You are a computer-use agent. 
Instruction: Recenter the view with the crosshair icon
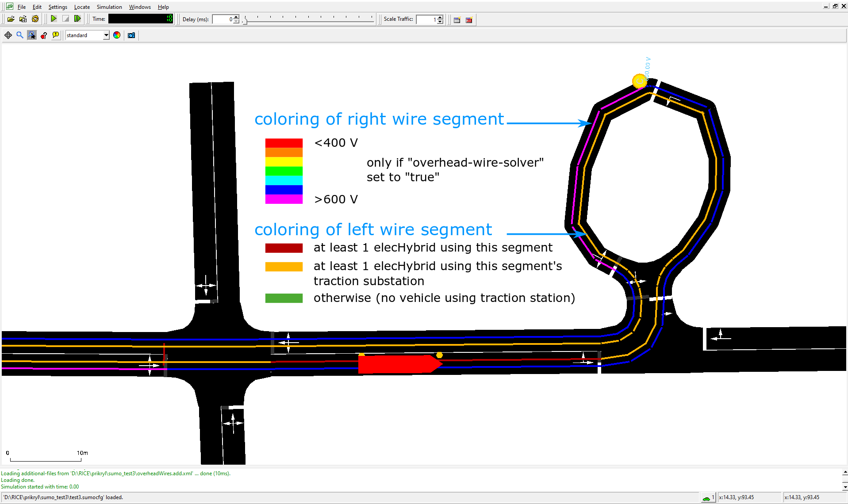8,35
